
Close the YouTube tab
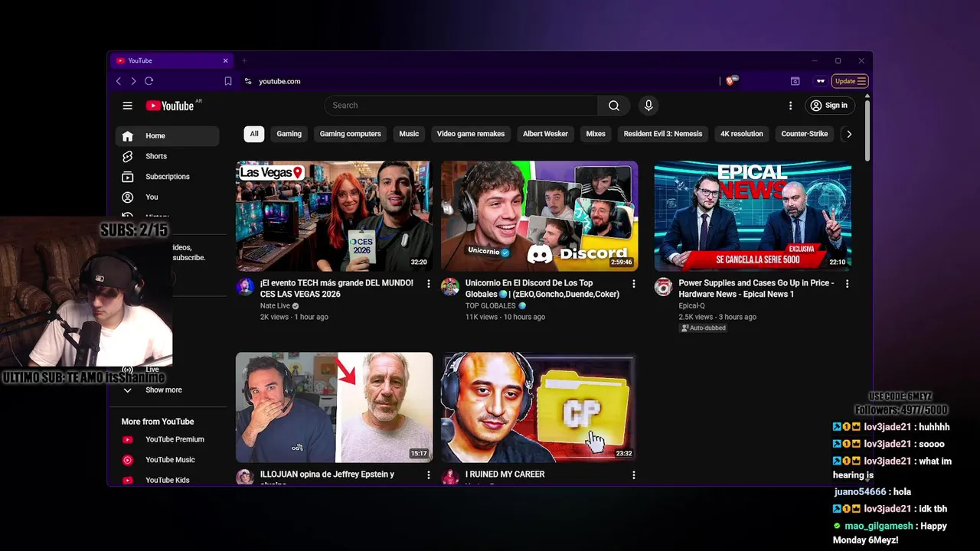[225, 60]
